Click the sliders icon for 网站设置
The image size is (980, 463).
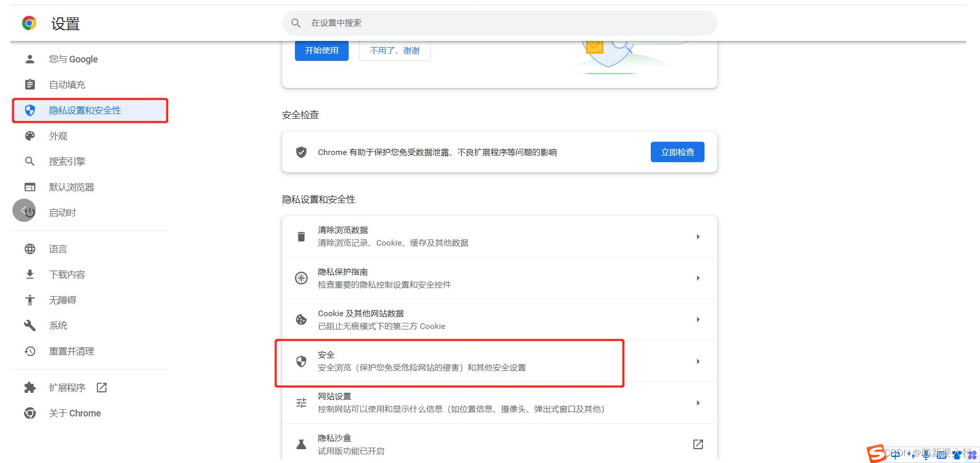[301, 403]
